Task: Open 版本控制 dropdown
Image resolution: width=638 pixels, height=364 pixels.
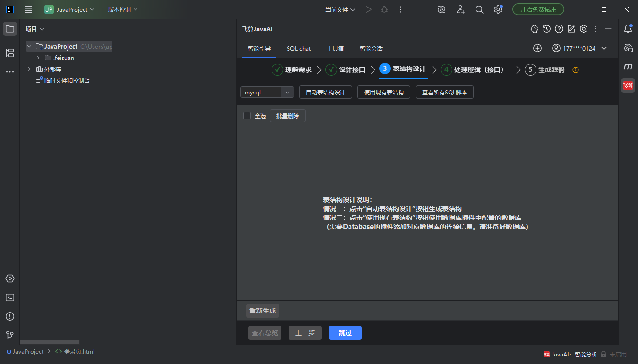Action: coord(123,9)
